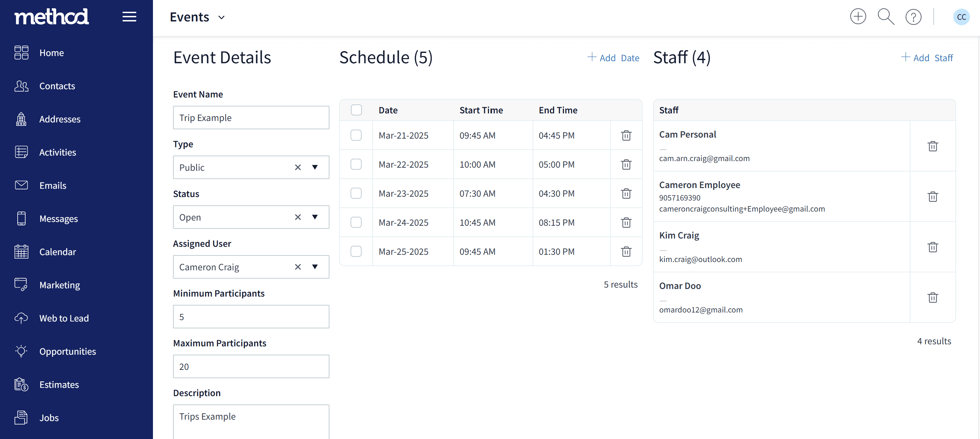Delete the Mar-25-2025 schedule row
Screen dimensions: 980x439
click(626, 252)
